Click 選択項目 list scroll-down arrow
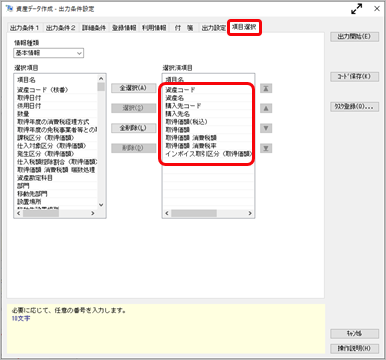Viewport: 386px width, 360px height. [x=101, y=205]
